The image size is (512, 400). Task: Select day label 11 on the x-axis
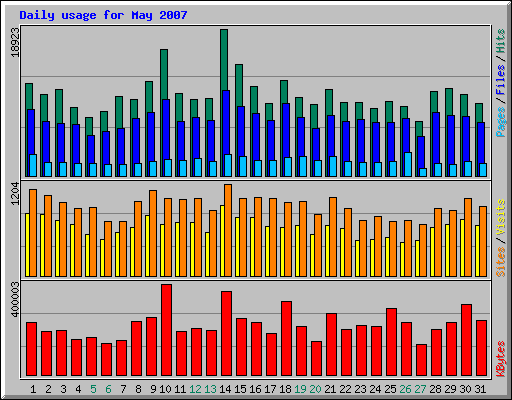tap(180, 389)
